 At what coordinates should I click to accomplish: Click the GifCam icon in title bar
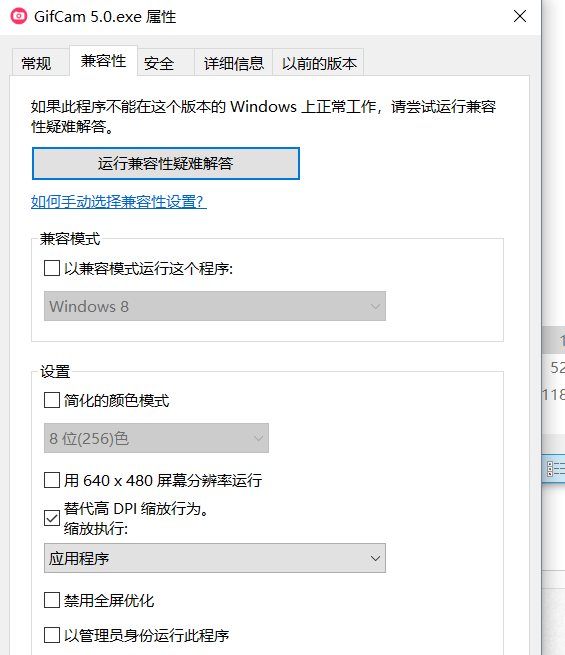pos(19,17)
